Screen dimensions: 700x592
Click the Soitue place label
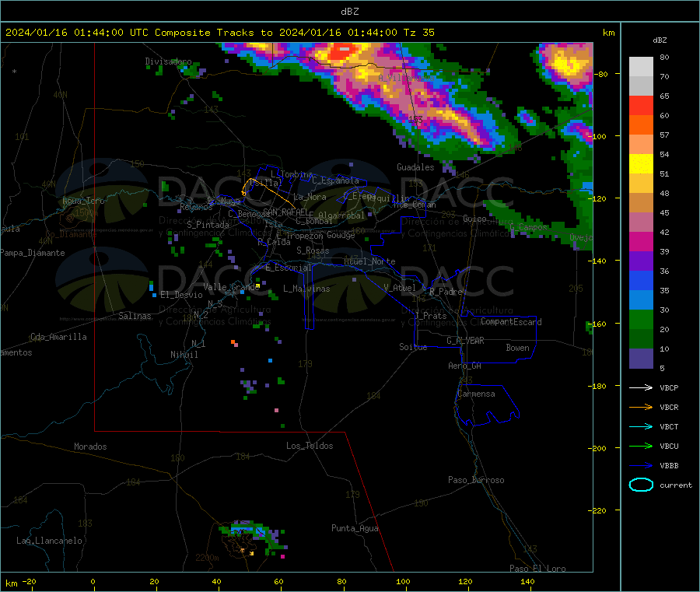pyautogui.click(x=413, y=347)
